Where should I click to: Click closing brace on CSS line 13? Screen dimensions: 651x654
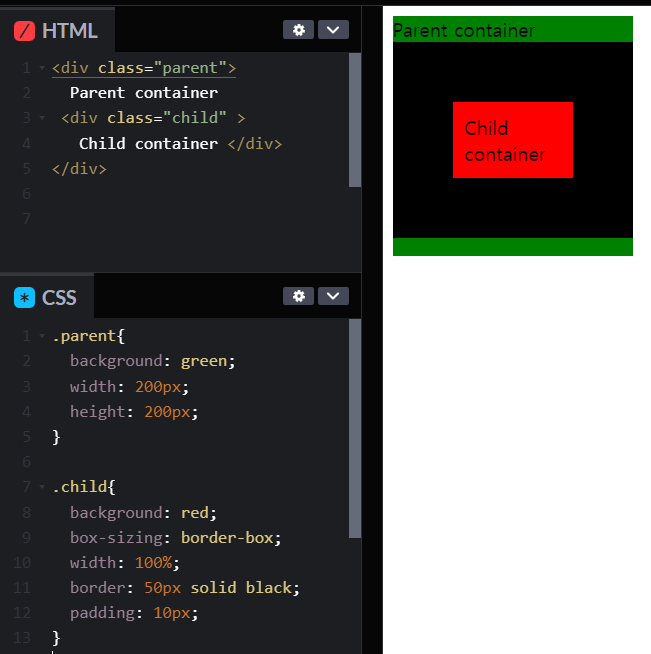56,638
